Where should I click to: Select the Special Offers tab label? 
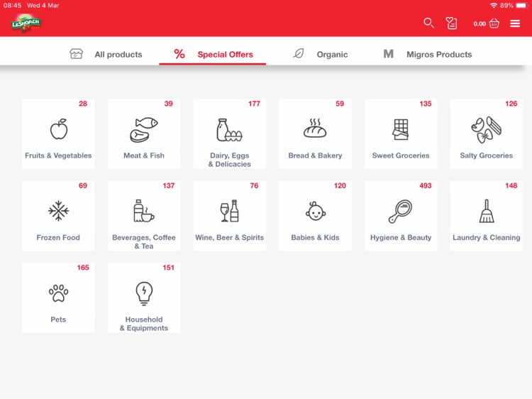click(x=226, y=55)
